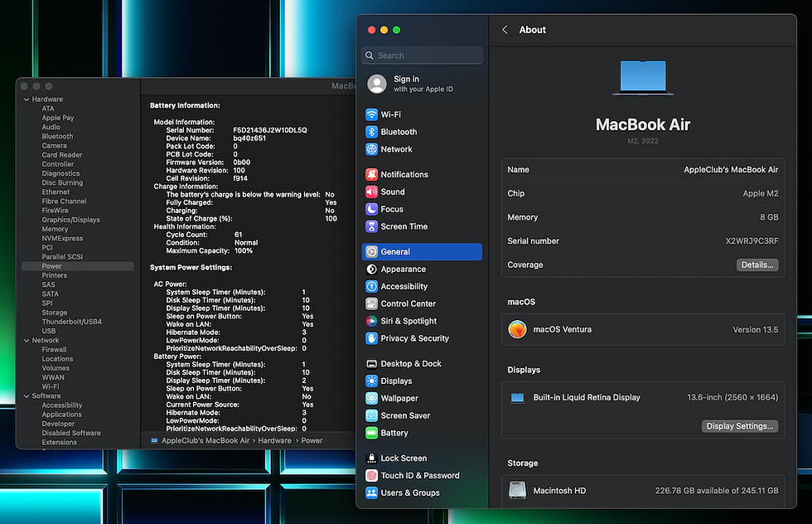The width and height of the screenshot is (812, 524).
Task: Select Apple Pay in Hardware list
Action: (58, 119)
